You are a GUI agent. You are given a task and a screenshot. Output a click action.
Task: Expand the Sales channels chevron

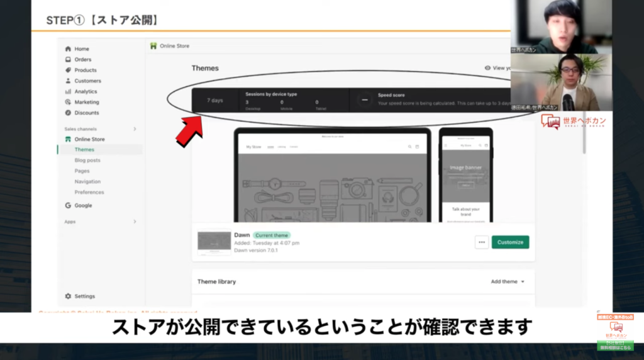click(135, 129)
